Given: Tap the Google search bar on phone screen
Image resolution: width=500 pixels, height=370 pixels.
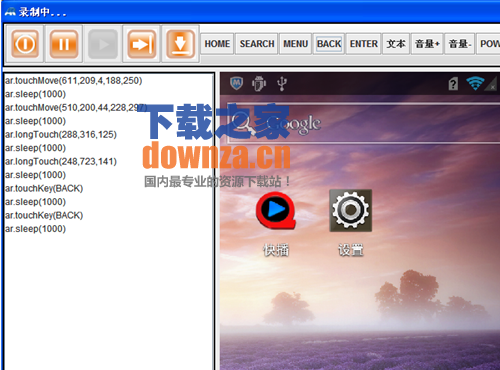Looking at the screenshot, I should click(363, 124).
